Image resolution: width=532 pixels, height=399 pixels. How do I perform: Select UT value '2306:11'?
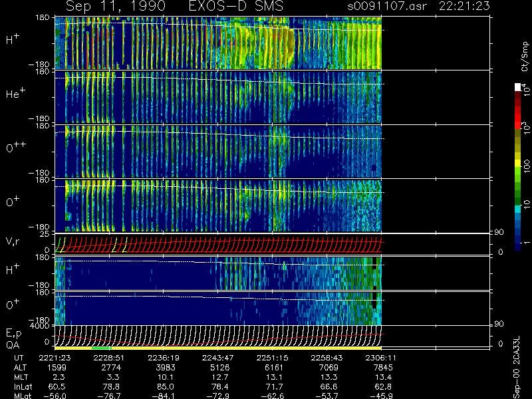pos(380,358)
